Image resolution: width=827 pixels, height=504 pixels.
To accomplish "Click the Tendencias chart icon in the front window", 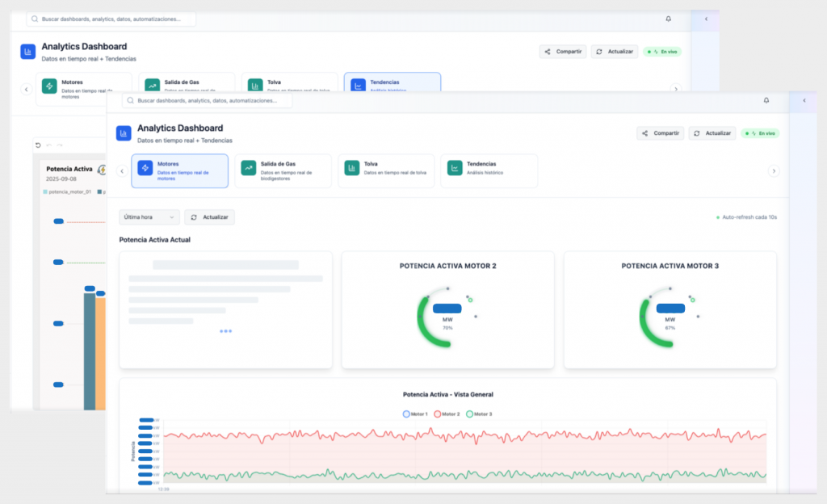I will click(455, 168).
